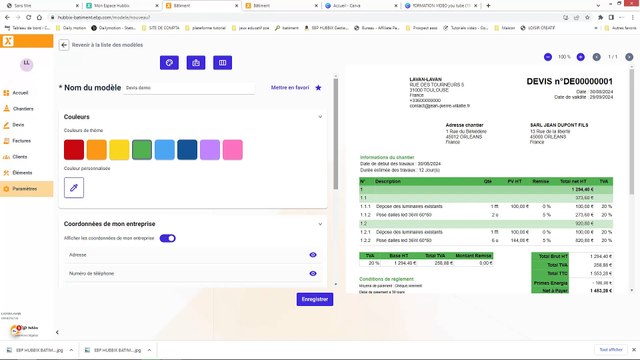Open the Dailymotion bookmark
Image resolution: width=640 pixels, height=360 pixels.
(113, 28)
